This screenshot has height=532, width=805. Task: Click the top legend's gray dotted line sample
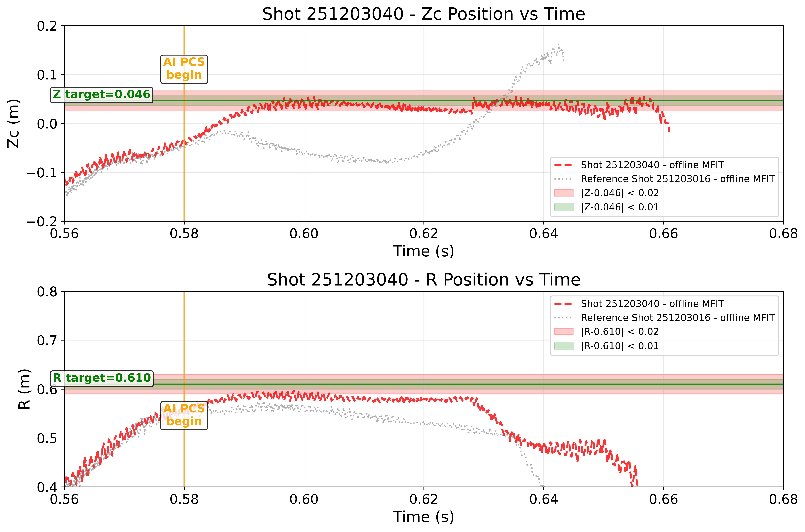pos(564,179)
